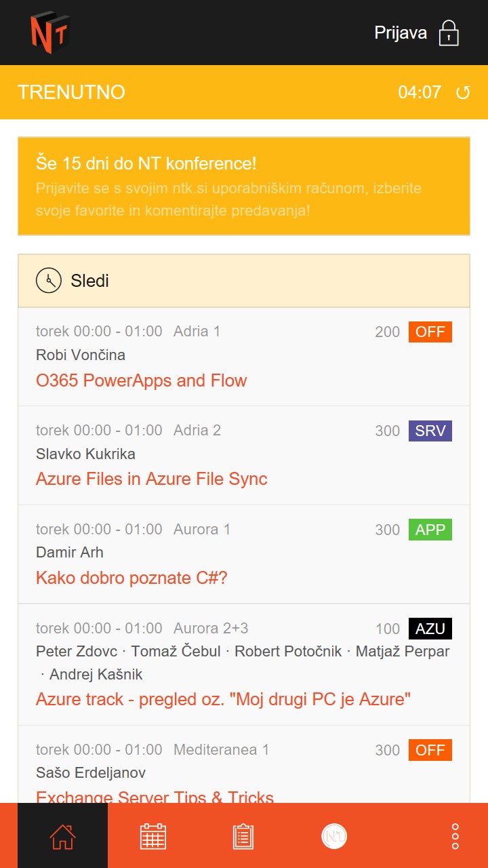Open the Azure track pregled session
Image resolution: width=488 pixels, height=868 pixels.
click(224, 699)
